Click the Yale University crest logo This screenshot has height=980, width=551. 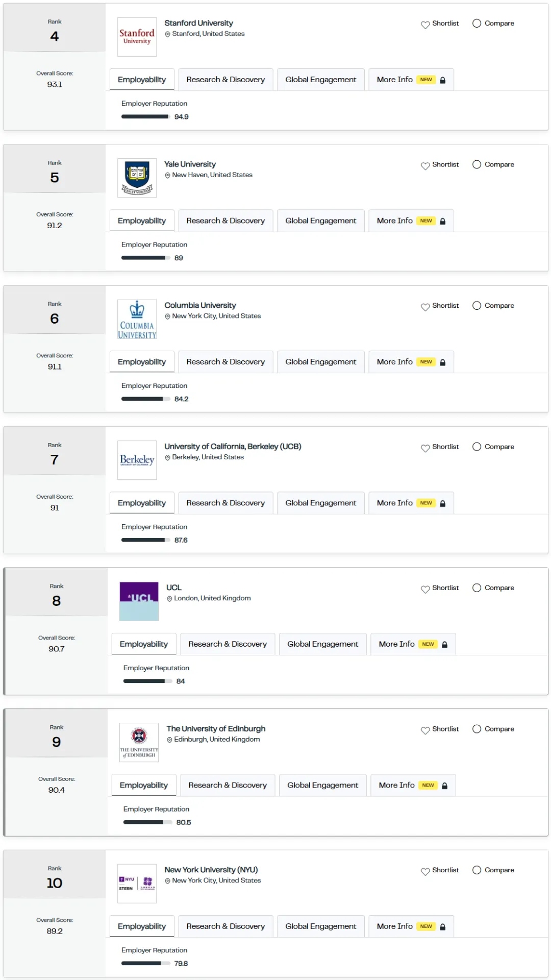[x=137, y=178]
